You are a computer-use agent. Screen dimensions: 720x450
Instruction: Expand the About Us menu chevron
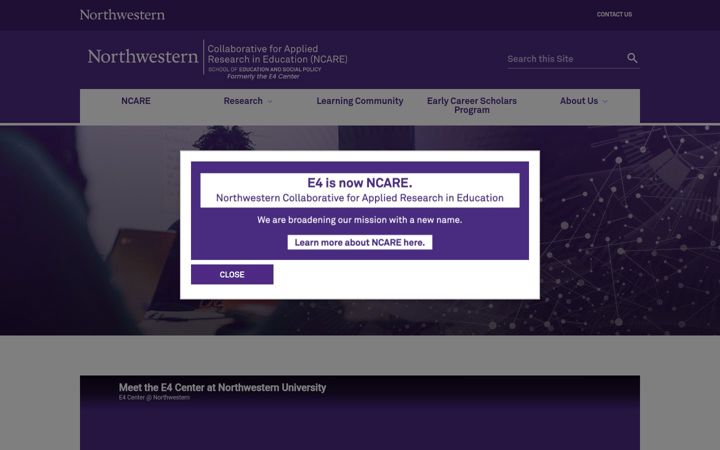tap(605, 101)
